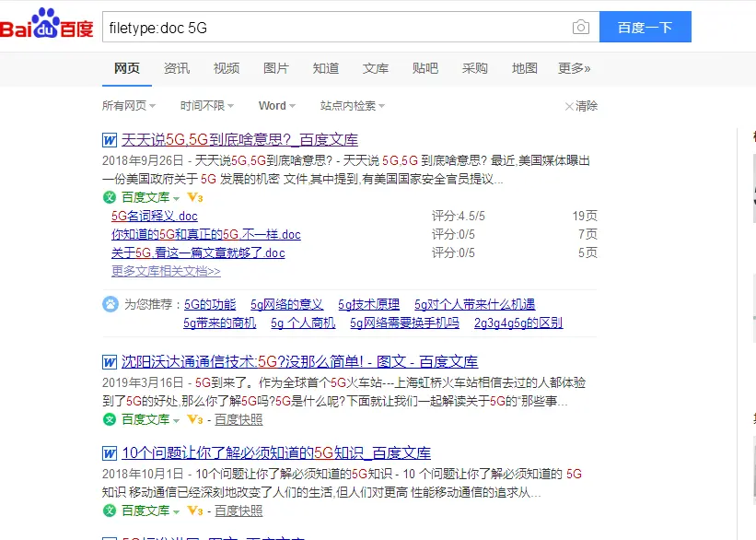Image resolution: width=756 pixels, height=540 pixels.
Task: Click V3 badge under 10个问题 result
Action: click(x=195, y=511)
